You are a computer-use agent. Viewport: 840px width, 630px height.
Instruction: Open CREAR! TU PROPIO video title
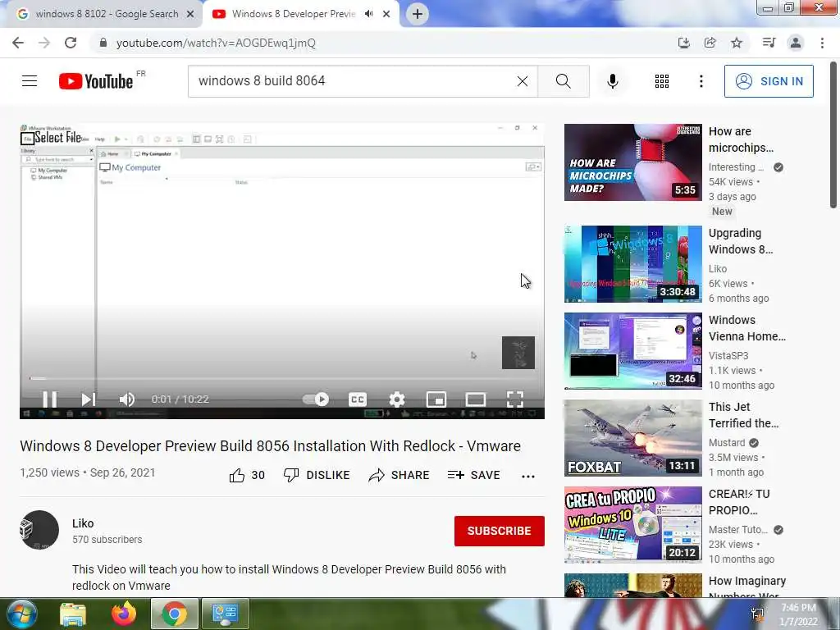[x=739, y=502]
